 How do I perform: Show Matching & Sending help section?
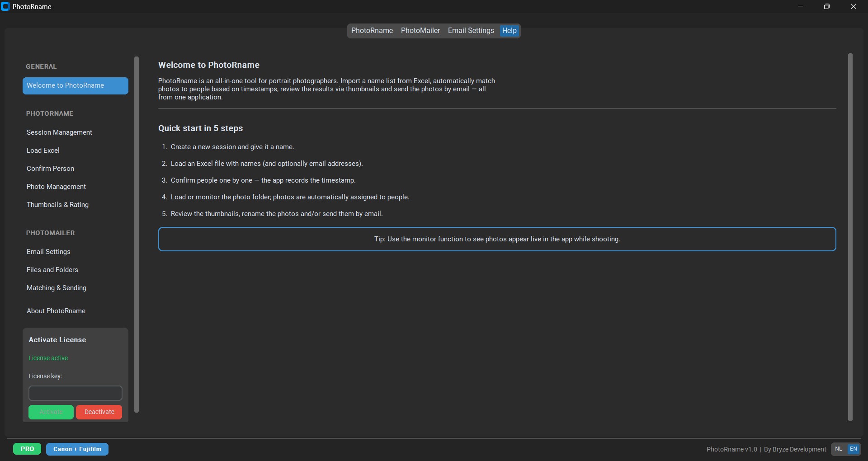pos(57,288)
